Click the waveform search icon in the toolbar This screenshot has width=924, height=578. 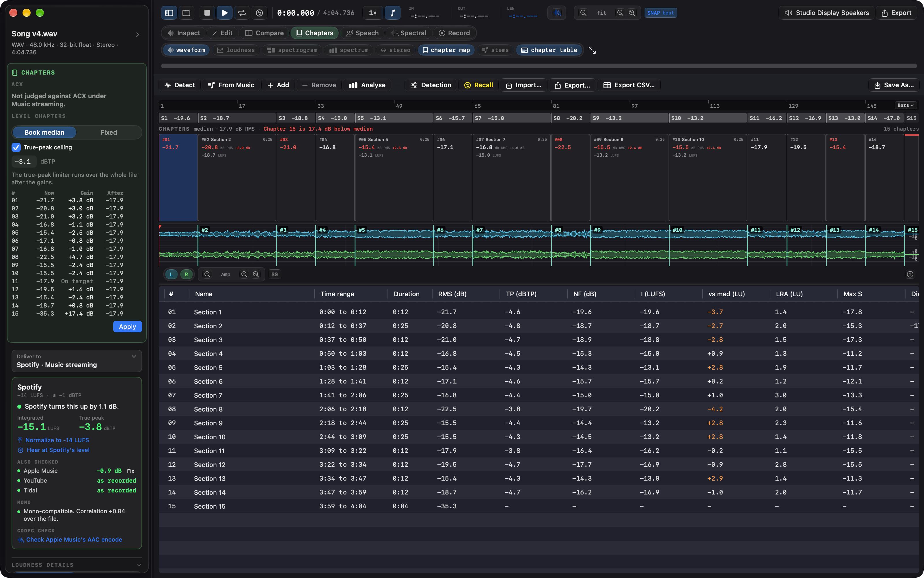pyautogui.click(x=557, y=13)
